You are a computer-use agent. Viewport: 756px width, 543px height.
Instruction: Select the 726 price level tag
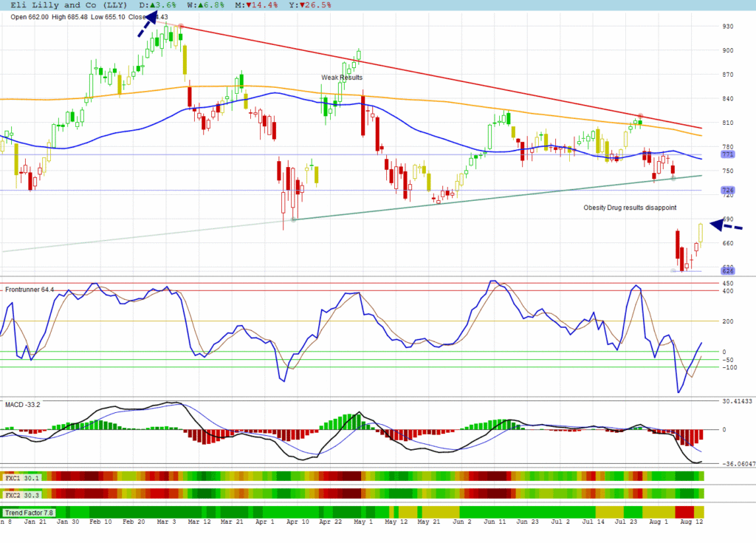pyautogui.click(x=727, y=190)
